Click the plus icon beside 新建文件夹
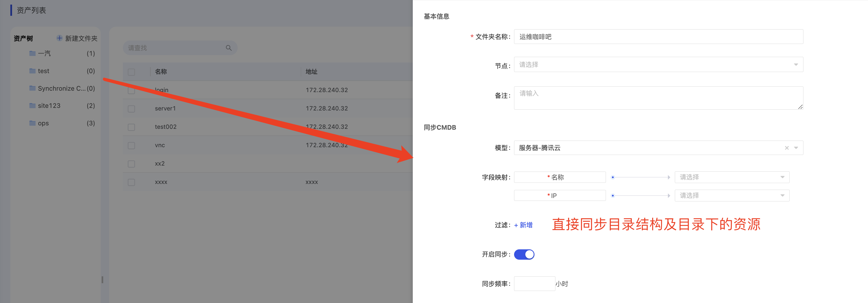868x303 pixels. tap(59, 38)
